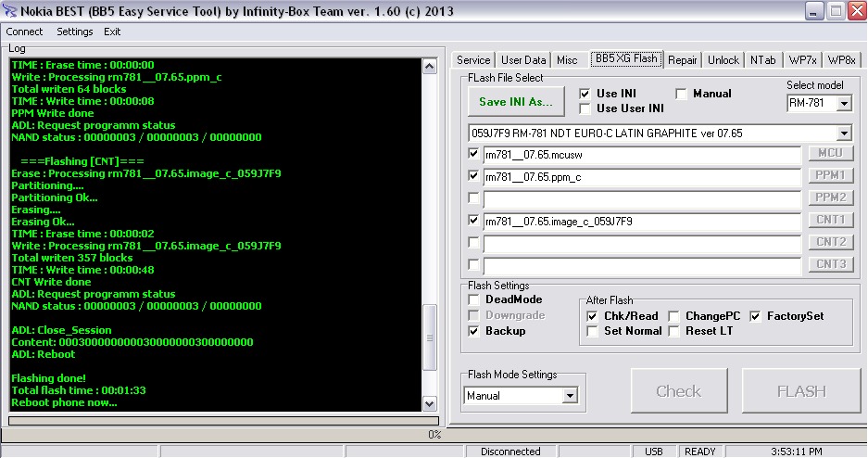Switch to the Misc tab

pos(567,60)
